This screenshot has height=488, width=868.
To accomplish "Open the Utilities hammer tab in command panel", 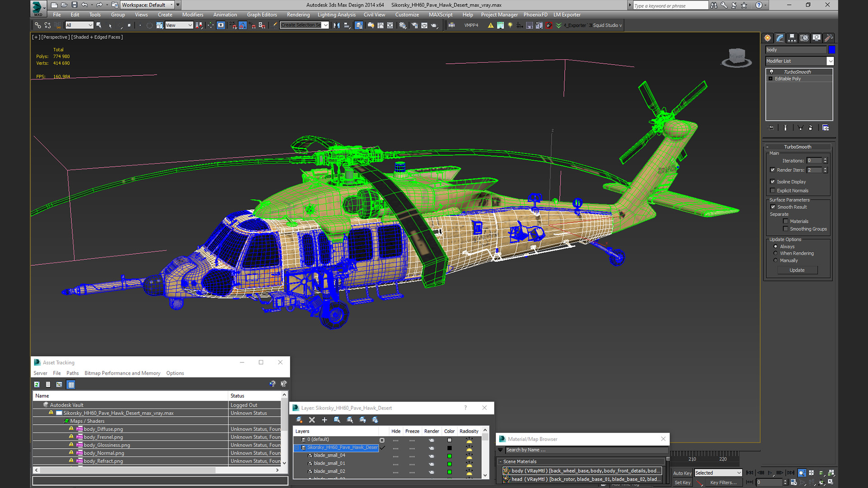I will (829, 38).
